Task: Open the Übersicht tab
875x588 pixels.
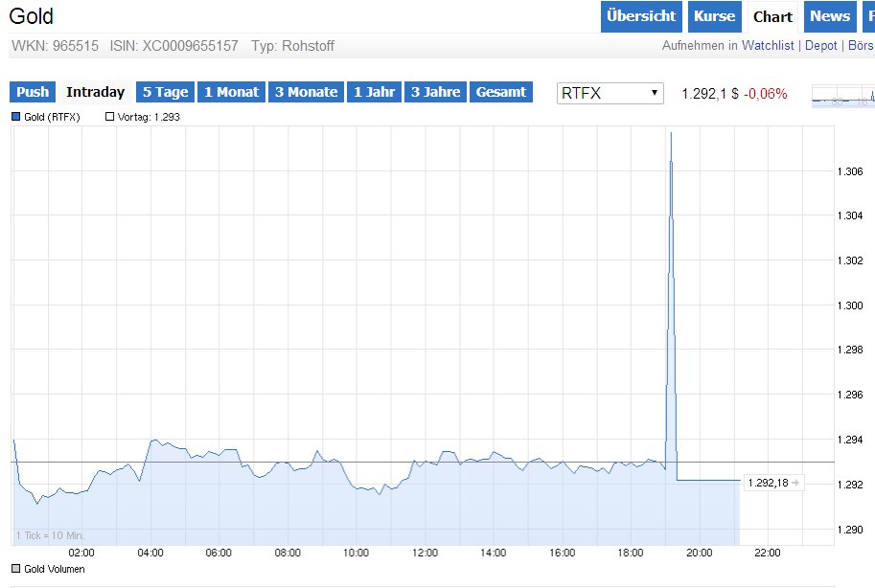Action: coord(641,16)
